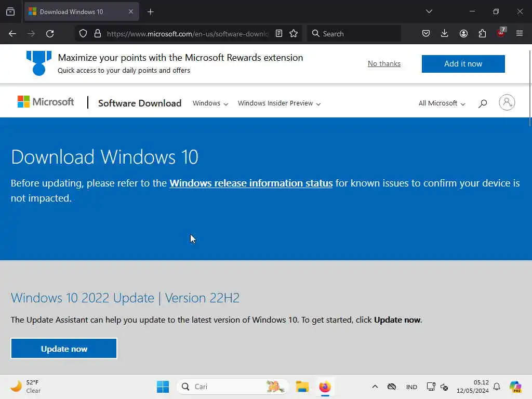Click the taskbar Cari search box

click(232, 387)
